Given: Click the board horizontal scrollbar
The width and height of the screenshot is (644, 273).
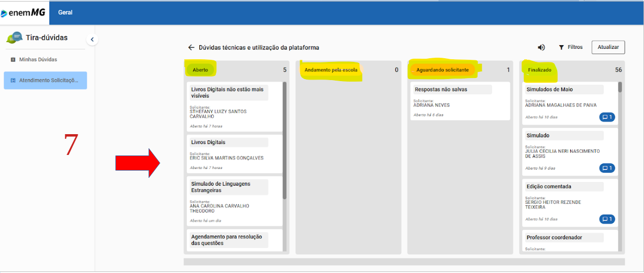Looking at the screenshot, I should [x=404, y=262].
